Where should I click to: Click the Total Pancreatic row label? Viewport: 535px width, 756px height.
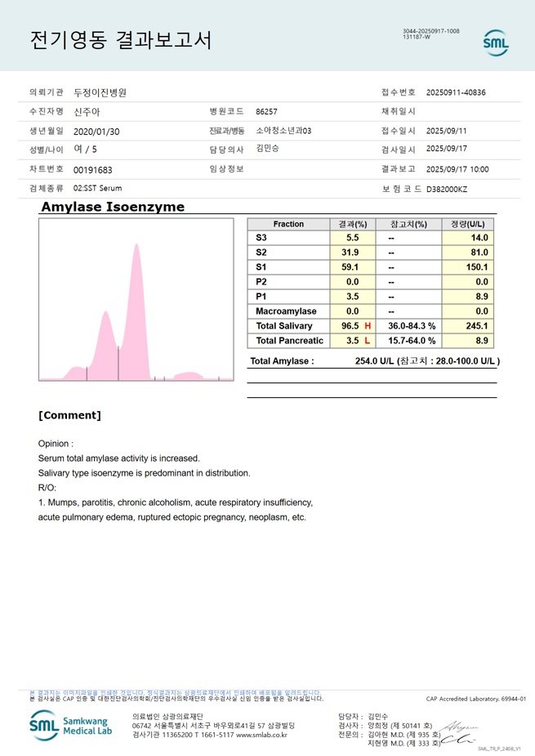[290, 341]
